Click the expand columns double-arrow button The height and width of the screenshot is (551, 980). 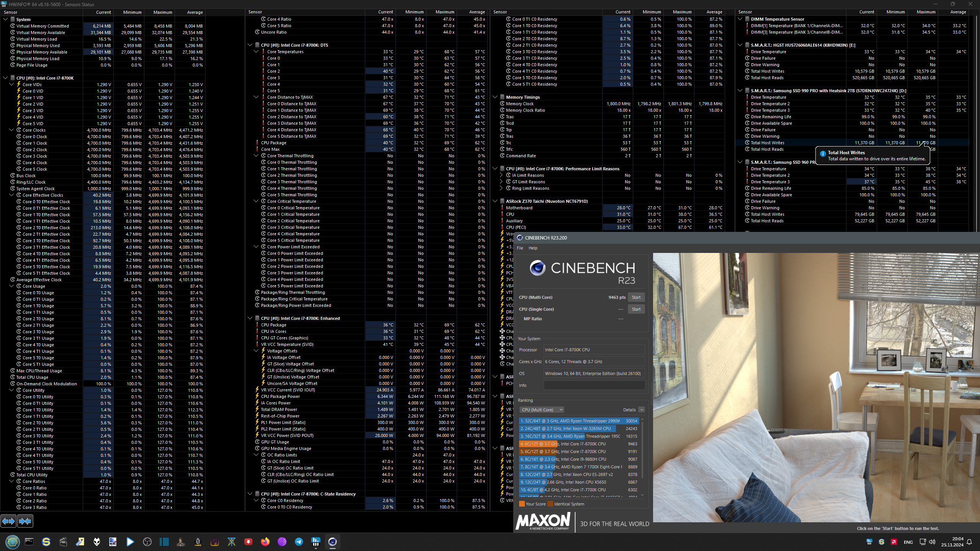pyautogui.click(x=8, y=521)
